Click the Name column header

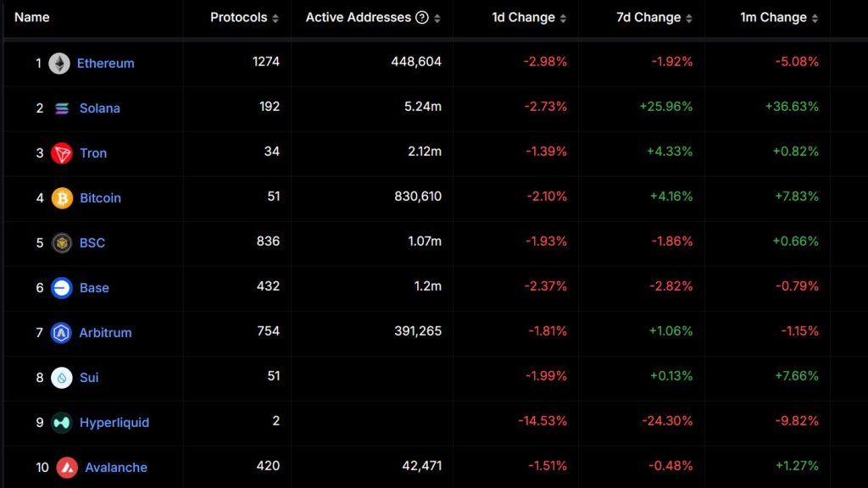coord(32,18)
